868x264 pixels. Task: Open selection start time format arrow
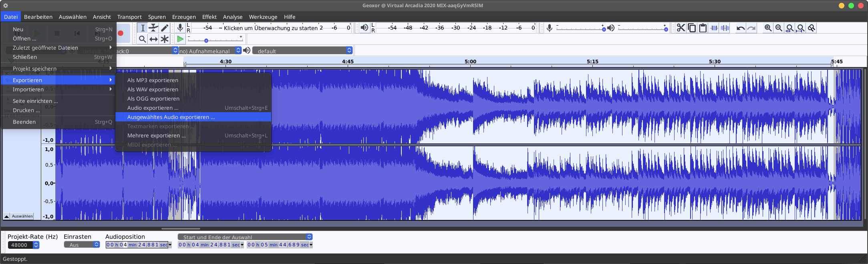[242, 245]
